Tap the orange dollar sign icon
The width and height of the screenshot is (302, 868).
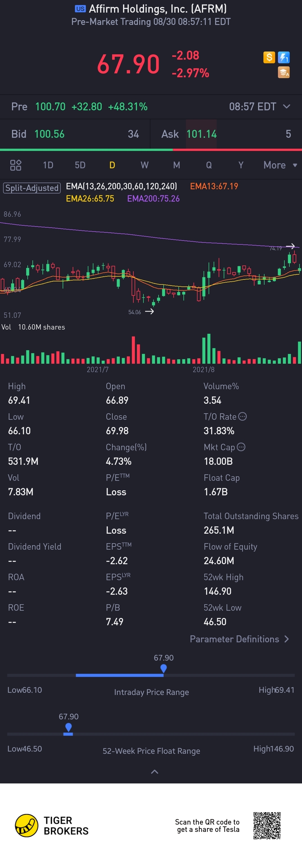[x=269, y=57]
